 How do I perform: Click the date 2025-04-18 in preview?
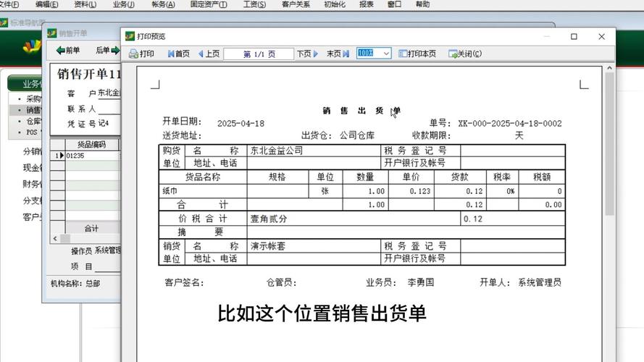tap(241, 124)
